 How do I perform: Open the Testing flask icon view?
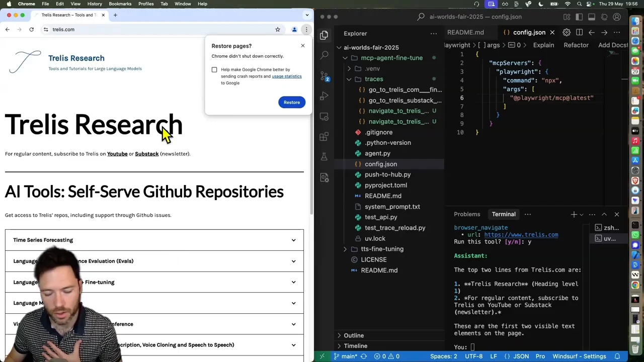coord(324,157)
